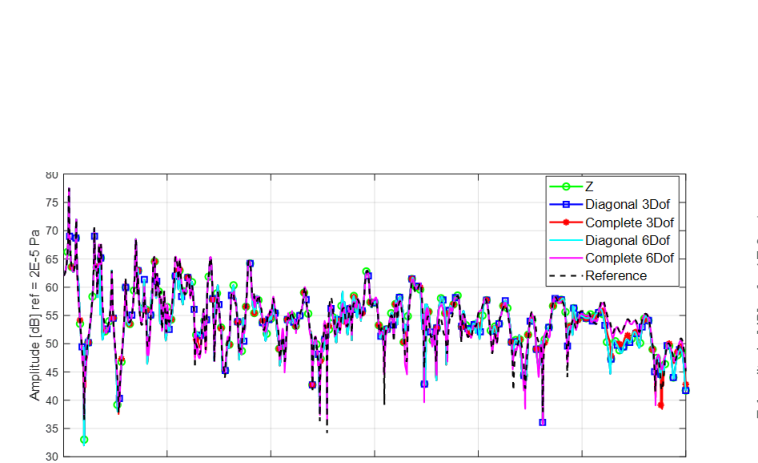The image size is (758, 463).
Task: Select the Z legend label
Action: (x=589, y=187)
